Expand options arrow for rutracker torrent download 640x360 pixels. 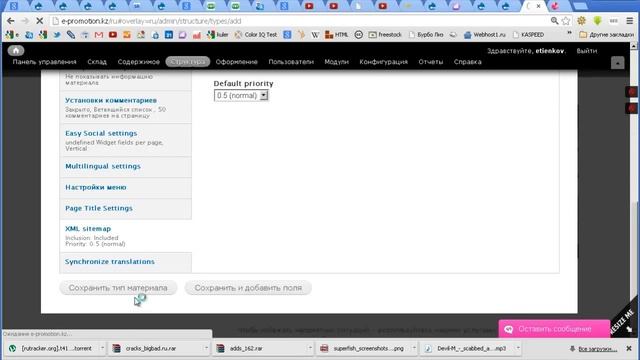tap(102, 349)
